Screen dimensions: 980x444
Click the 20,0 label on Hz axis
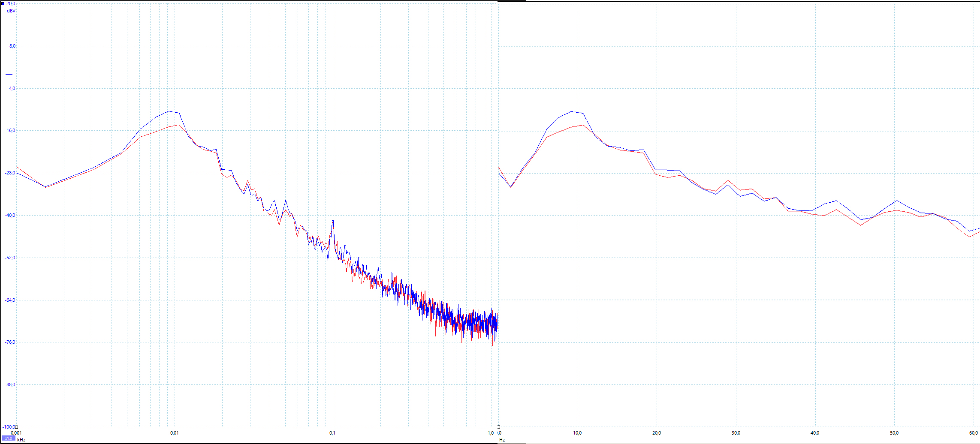pyautogui.click(x=657, y=433)
